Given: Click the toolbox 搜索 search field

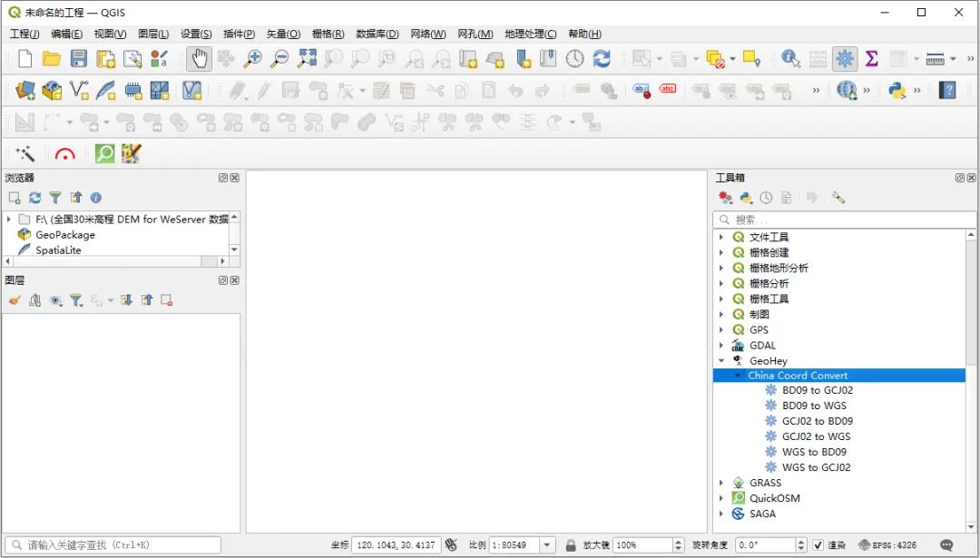Looking at the screenshot, I should (817, 219).
